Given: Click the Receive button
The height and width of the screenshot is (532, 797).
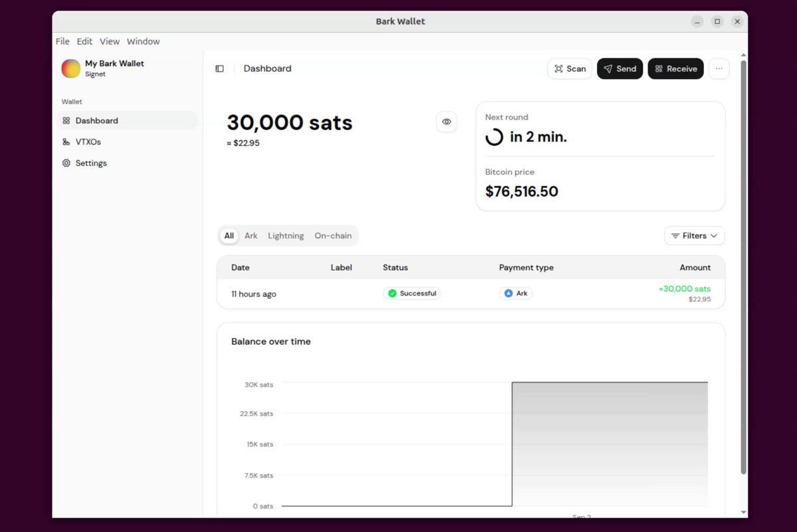Looking at the screenshot, I should [675, 68].
